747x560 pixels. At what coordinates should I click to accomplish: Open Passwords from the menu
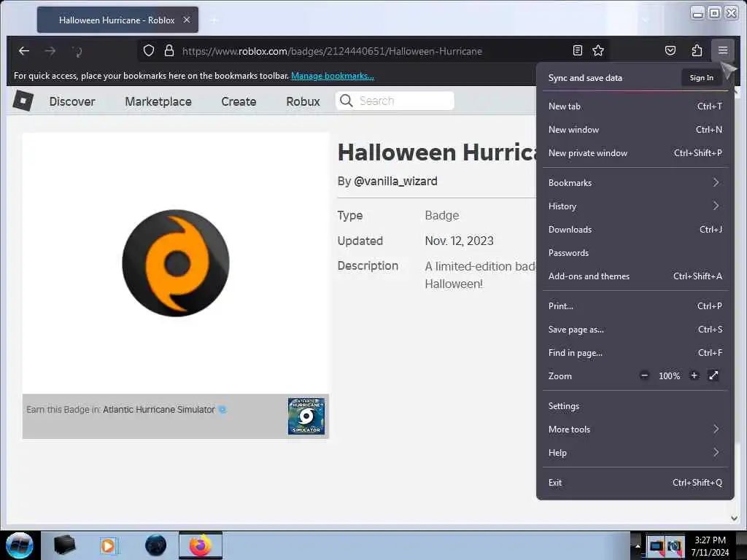635,253
